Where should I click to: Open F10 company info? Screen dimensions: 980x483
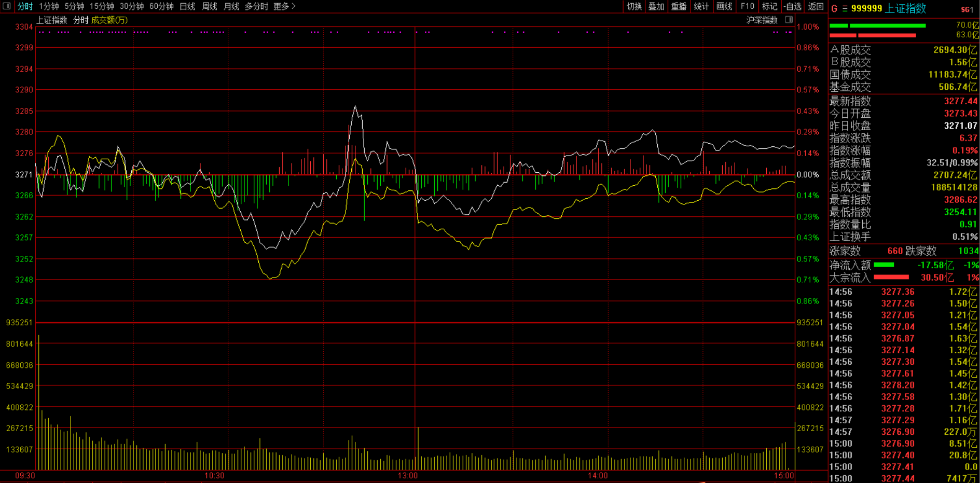click(748, 6)
